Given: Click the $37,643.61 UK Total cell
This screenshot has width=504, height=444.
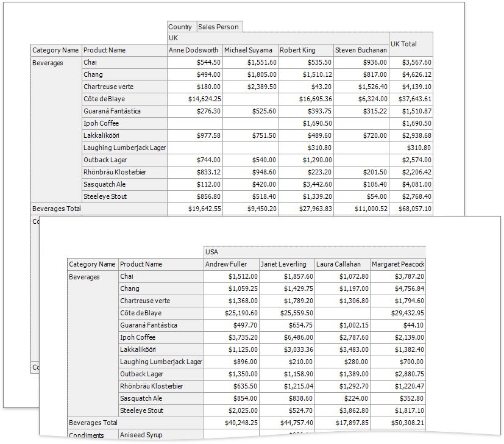Looking at the screenshot, I should click(411, 99).
